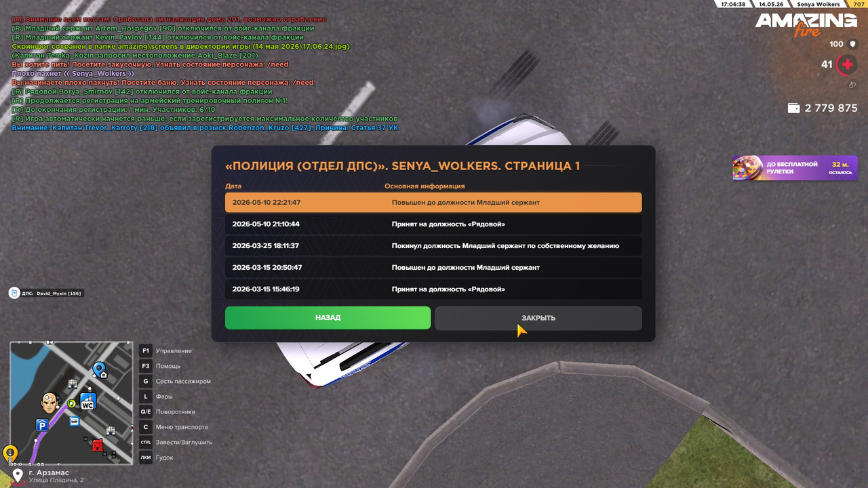Click the small blue card icon on minimap
This screenshot has width=868, height=488.
point(75,422)
